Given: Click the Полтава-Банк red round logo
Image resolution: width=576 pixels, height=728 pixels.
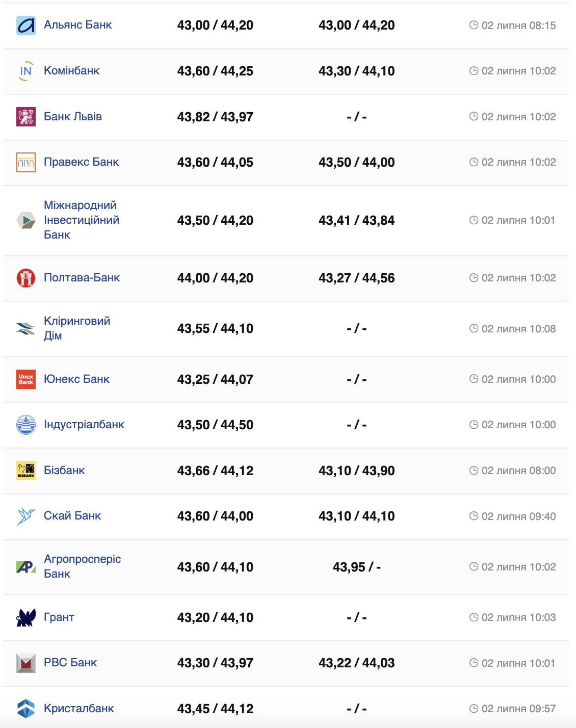Looking at the screenshot, I should click(x=26, y=278).
